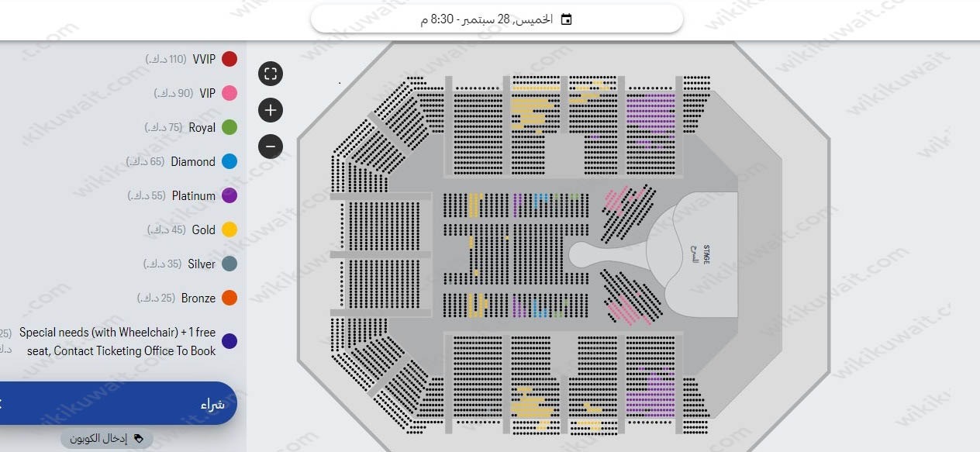980x452 pixels.
Task: Select the gray Silver color dot
Action: tap(229, 264)
